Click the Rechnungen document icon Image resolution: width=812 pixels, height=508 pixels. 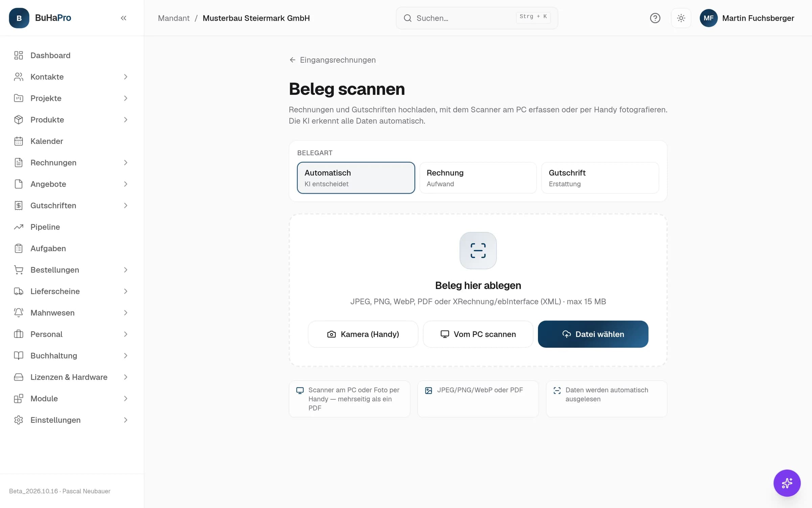coord(19,163)
